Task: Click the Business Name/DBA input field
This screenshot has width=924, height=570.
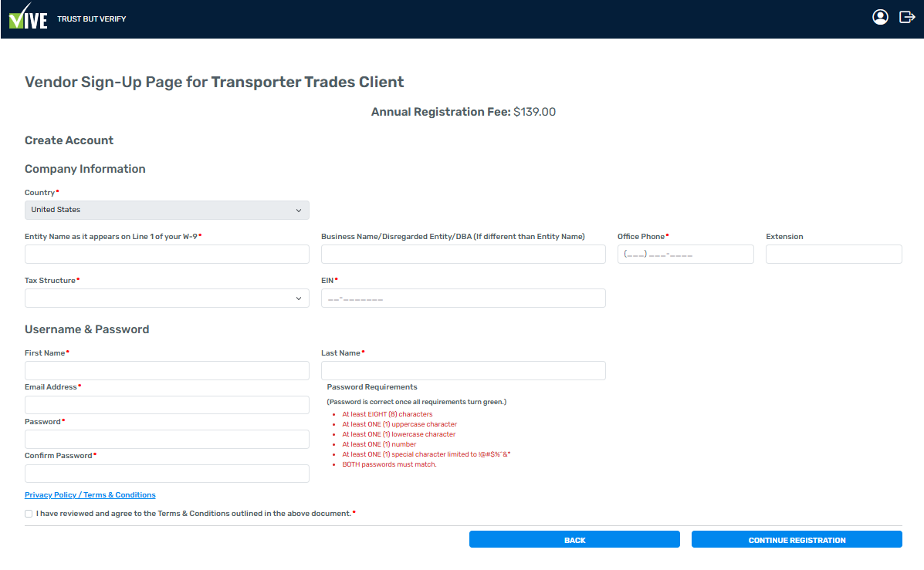Action: click(x=463, y=255)
